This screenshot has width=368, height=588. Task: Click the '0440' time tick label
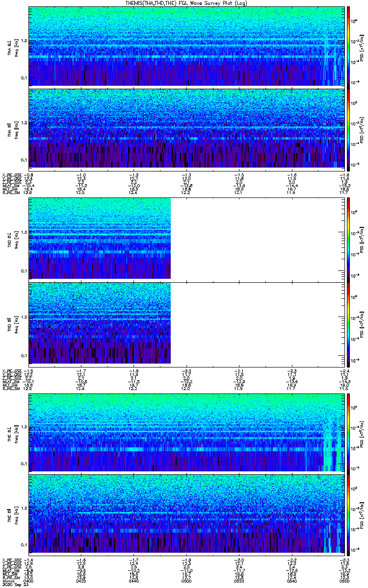133,581
